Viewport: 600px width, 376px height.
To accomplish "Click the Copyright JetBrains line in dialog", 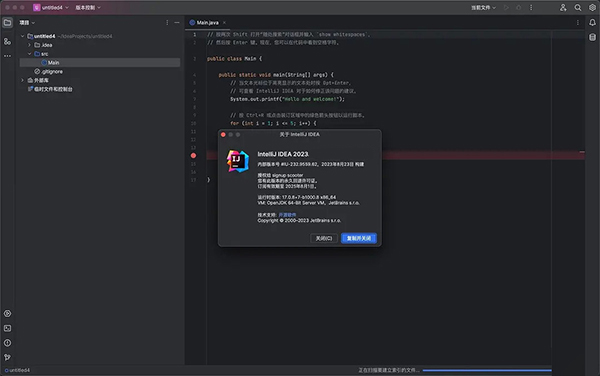I will (x=299, y=220).
